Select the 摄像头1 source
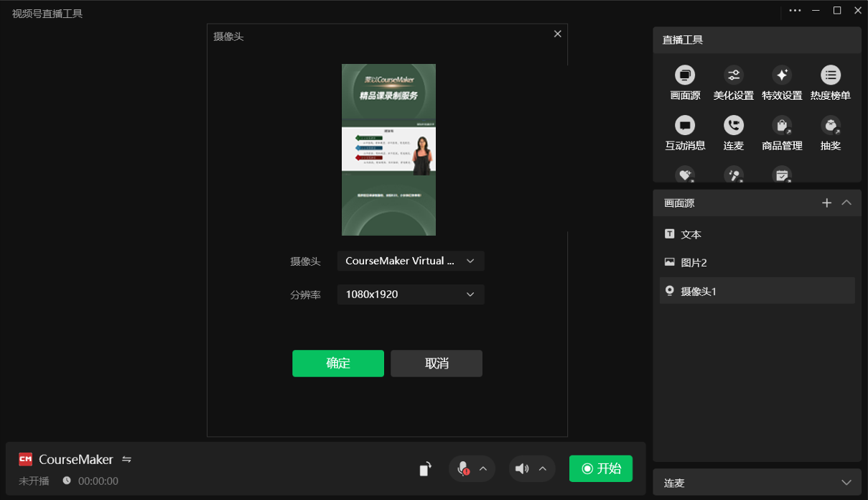868x500 pixels. [x=757, y=291]
